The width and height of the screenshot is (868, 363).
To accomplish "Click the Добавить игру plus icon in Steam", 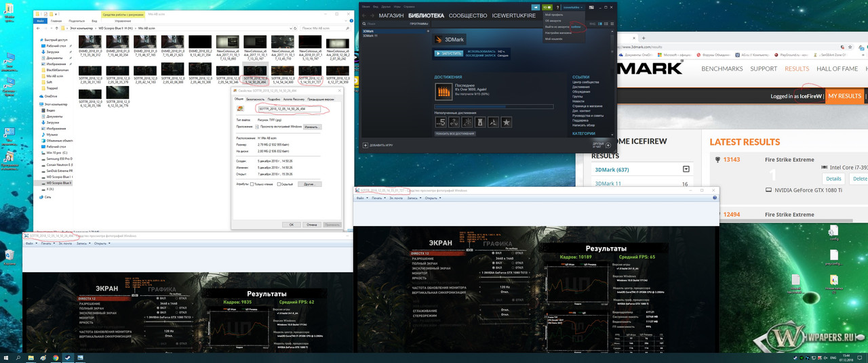I will 365,145.
